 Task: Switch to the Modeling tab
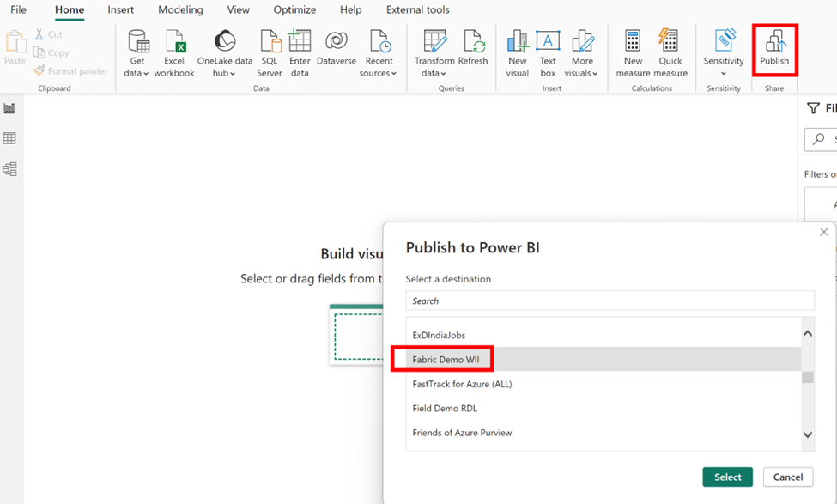tap(180, 9)
